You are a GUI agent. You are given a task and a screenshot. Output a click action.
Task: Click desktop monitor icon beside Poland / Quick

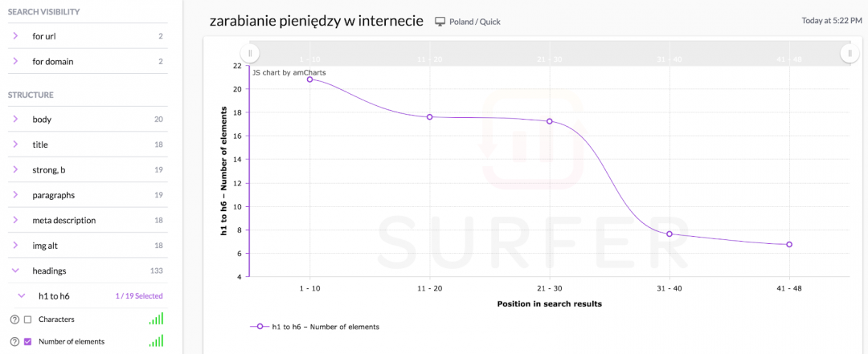click(x=440, y=22)
